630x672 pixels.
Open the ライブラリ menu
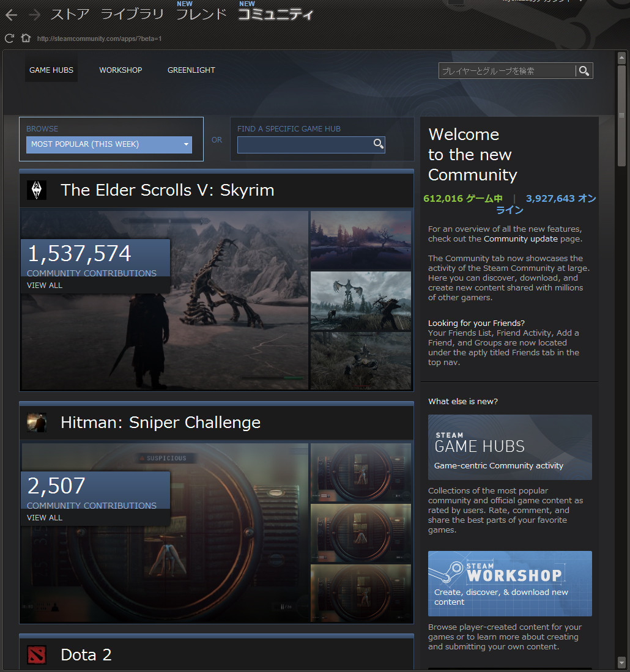133,14
